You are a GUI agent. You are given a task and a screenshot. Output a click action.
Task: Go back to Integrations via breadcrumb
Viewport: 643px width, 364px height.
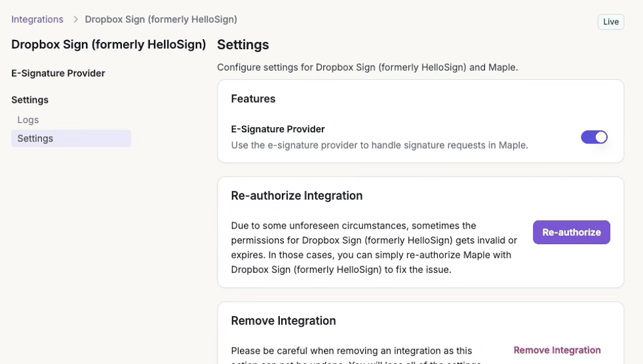[37, 20]
